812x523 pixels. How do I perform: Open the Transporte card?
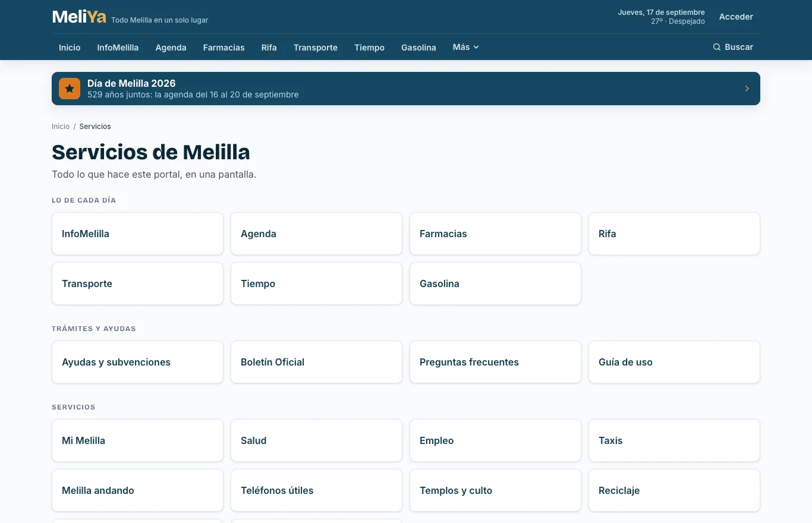coord(137,283)
